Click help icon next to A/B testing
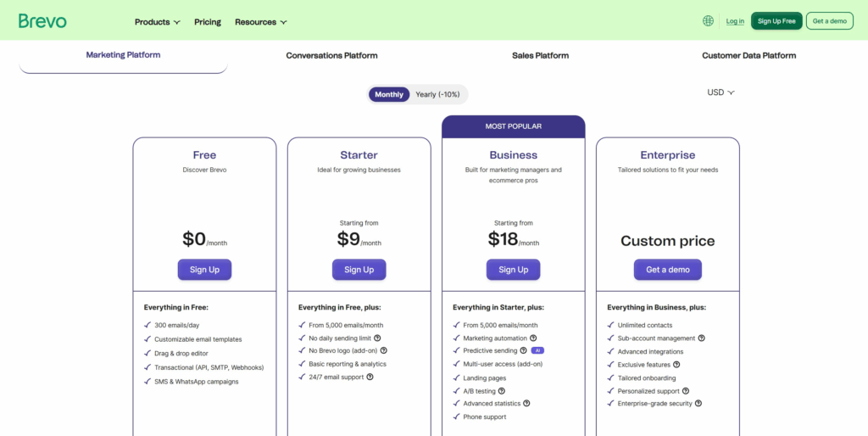Viewport: 868px width, 436px height. 501,391
